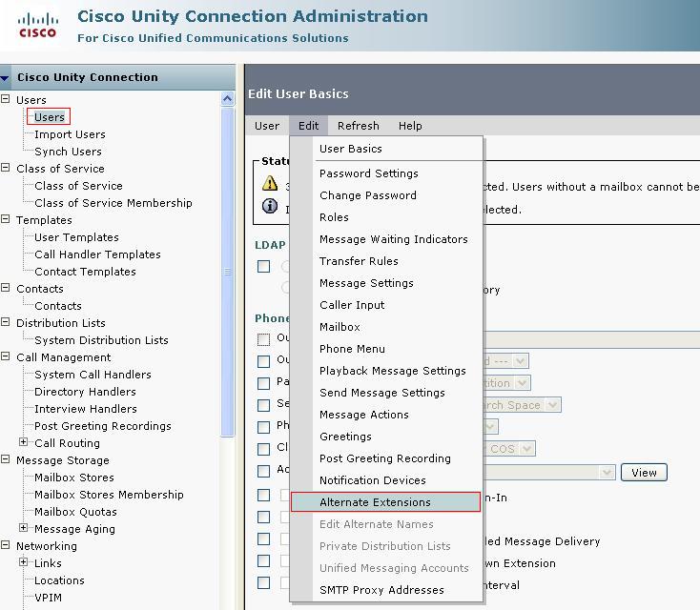Toggle the first checkbox under Phone section
Viewport: 700px width, 610px height.
click(x=264, y=339)
